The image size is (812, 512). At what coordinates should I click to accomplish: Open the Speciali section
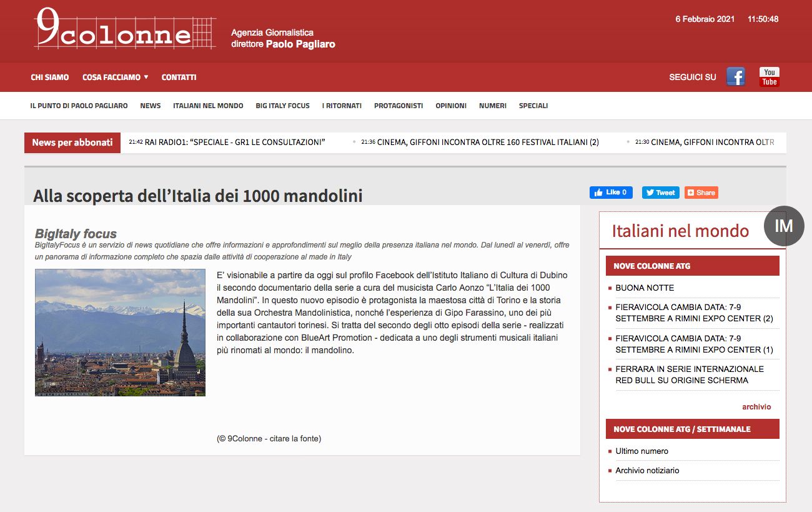pos(533,106)
